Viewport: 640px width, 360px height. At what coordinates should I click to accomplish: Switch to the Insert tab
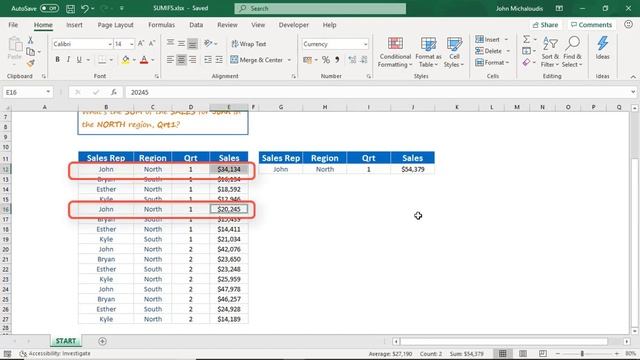pyautogui.click(x=74, y=25)
